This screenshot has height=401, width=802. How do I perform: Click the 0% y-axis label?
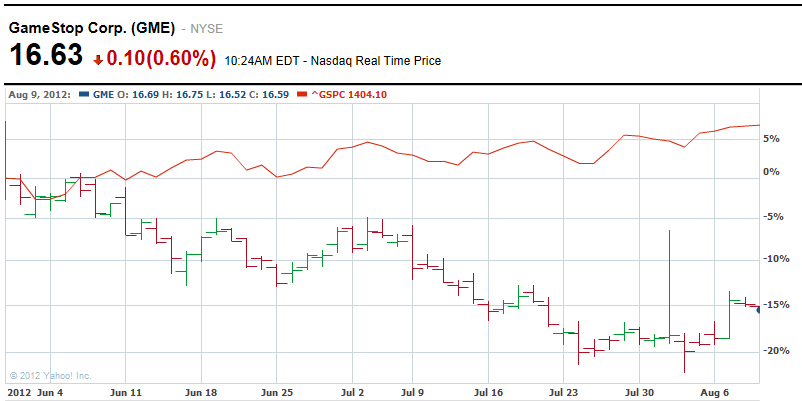click(772, 172)
